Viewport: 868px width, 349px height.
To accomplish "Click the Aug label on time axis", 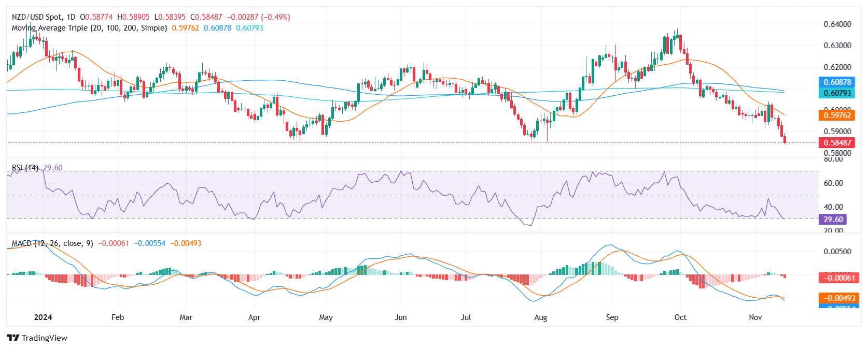I will point(540,317).
